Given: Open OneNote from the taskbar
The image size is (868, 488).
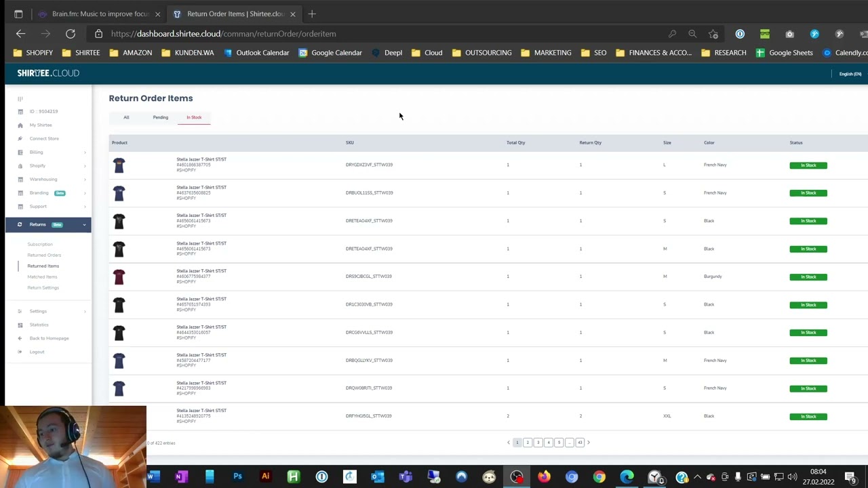Looking at the screenshot, I should click(x=181, y=476).
